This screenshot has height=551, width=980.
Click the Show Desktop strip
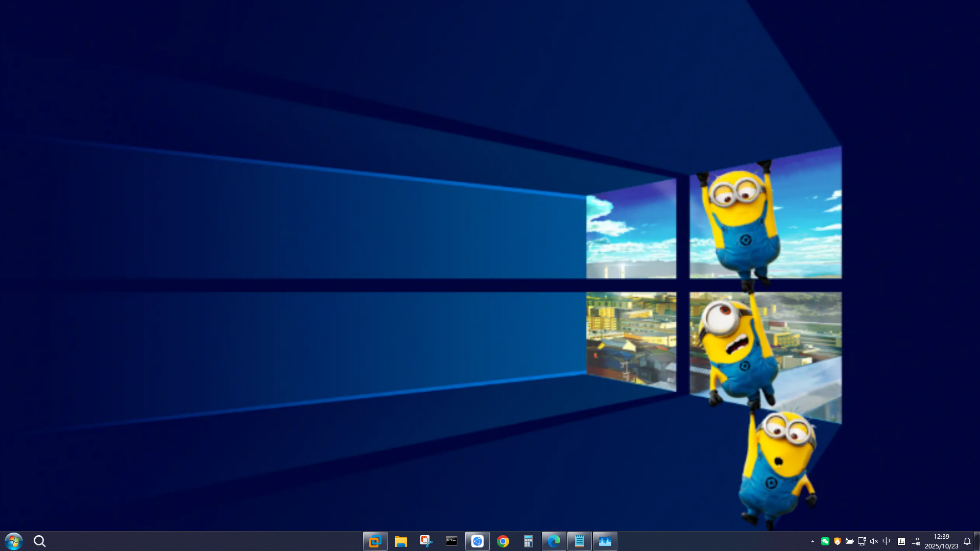977,541
